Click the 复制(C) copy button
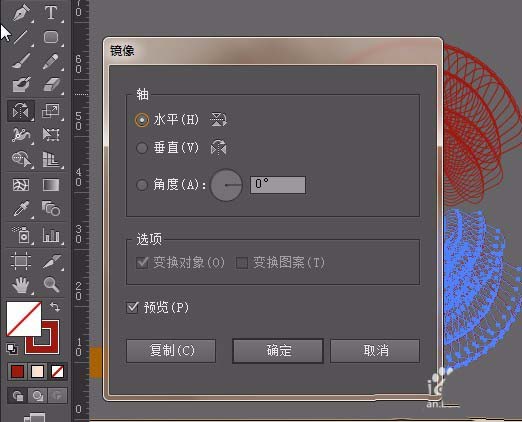The image size is (522, 422). [x=171, y=351]
